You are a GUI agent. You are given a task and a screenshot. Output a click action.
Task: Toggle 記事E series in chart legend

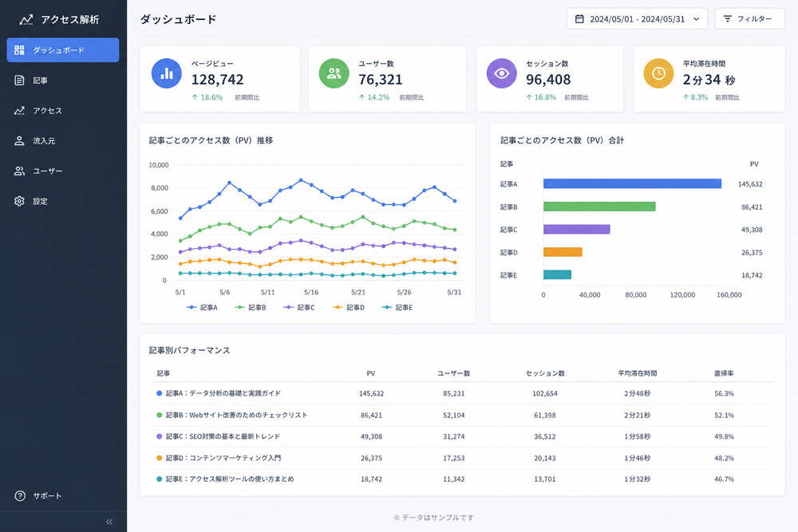pos(397,308)
